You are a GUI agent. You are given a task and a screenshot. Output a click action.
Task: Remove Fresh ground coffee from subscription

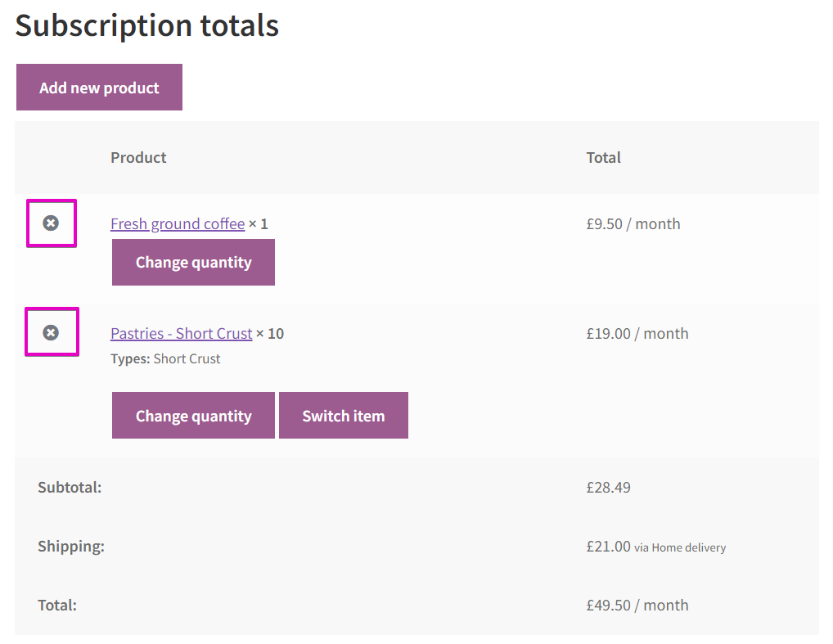pyautogui.click(x=51, y=223)
